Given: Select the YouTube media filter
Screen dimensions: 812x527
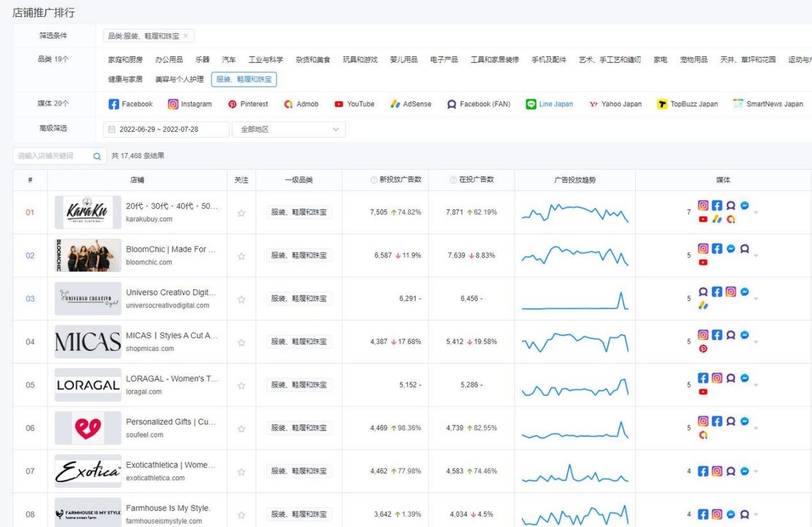Looking at the screenshot, I should coord(354,104).
